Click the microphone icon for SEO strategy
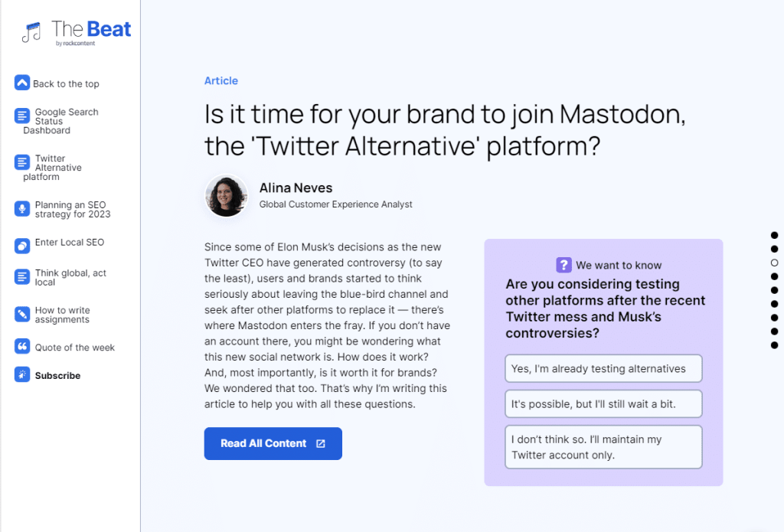784x532 pixels. click(x=21, y=208)
